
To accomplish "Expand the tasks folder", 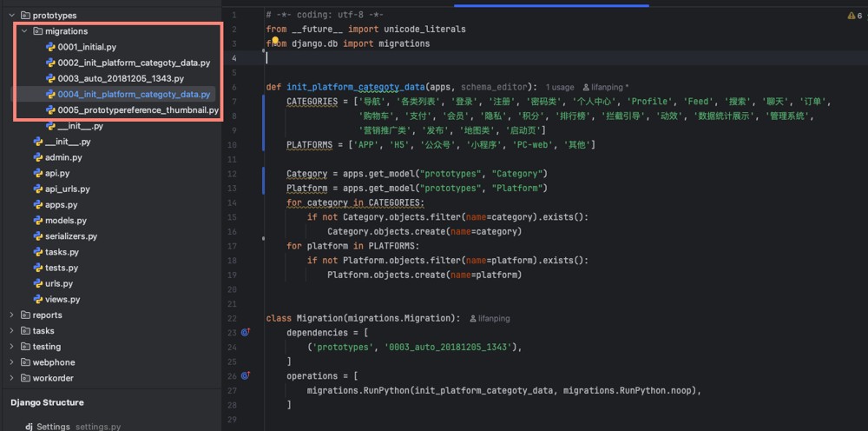I will [x=11, y=331].
